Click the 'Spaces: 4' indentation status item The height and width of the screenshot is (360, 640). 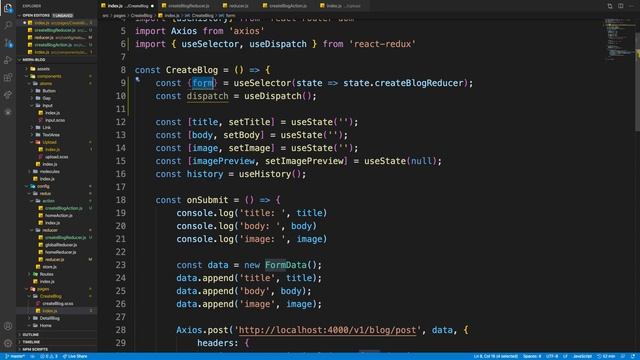click(532, 356)
